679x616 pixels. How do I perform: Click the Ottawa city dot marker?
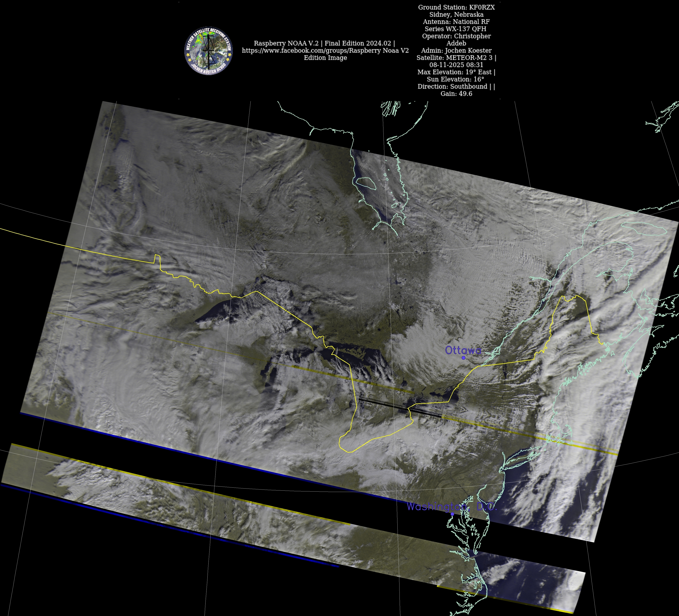pyautogui.click(x=463, y=358)
